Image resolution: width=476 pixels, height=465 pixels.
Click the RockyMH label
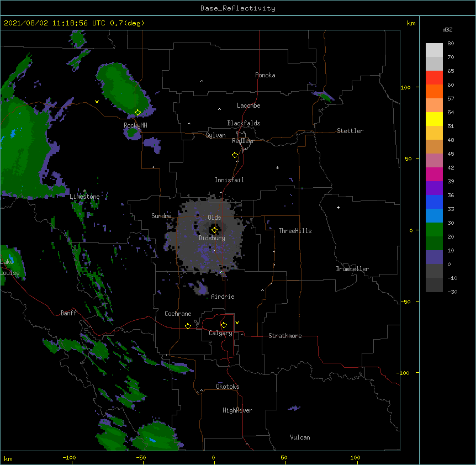(135, 125)
